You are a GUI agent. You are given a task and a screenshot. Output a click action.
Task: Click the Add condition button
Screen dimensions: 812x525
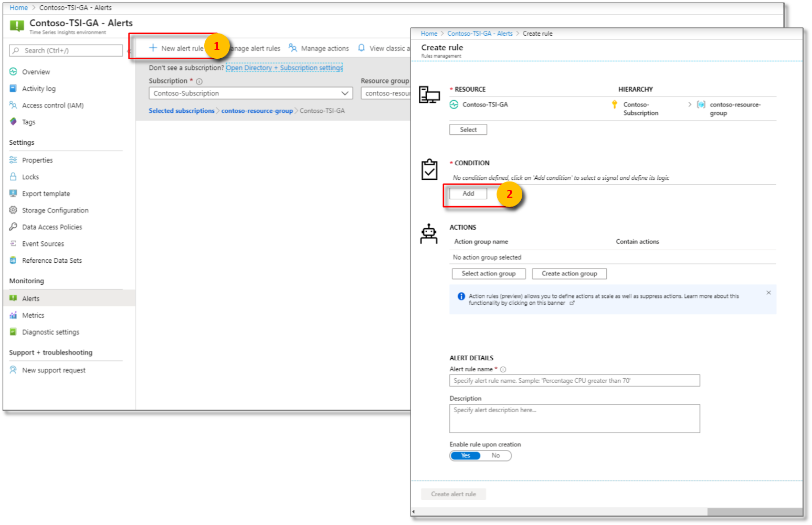tap(468, 194)
